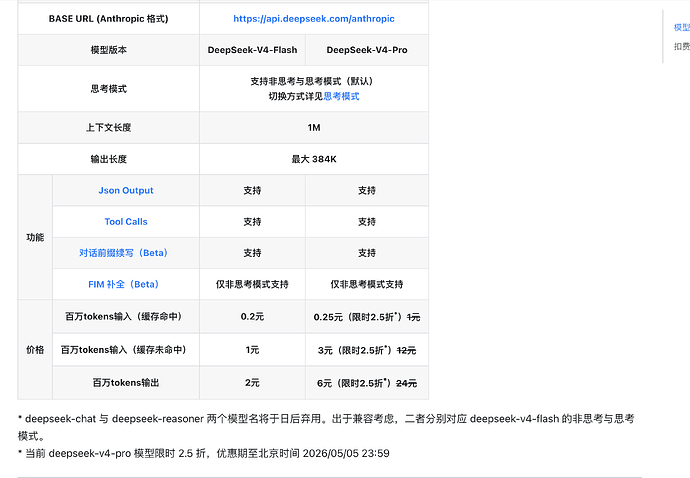This screenshot has width=690, height=478.
Task: Select the DeepSeek-V4-Flash column header
Action: pos(253,50)
